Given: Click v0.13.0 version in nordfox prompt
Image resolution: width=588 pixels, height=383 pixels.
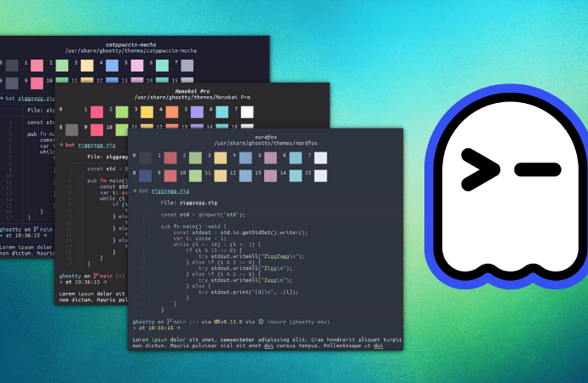Looking at the screenshot, I should pyautogui.click(x=232, y=322).
